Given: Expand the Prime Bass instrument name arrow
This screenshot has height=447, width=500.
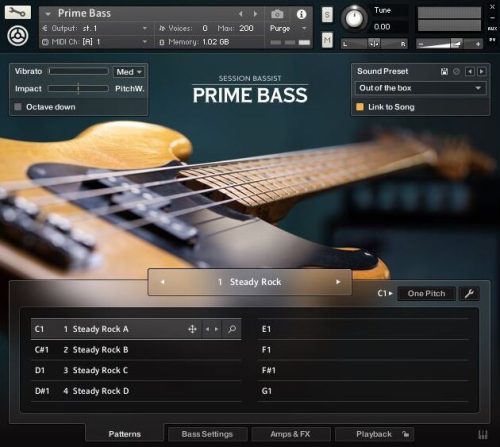Looking at the screenshot, I should 48,14.
